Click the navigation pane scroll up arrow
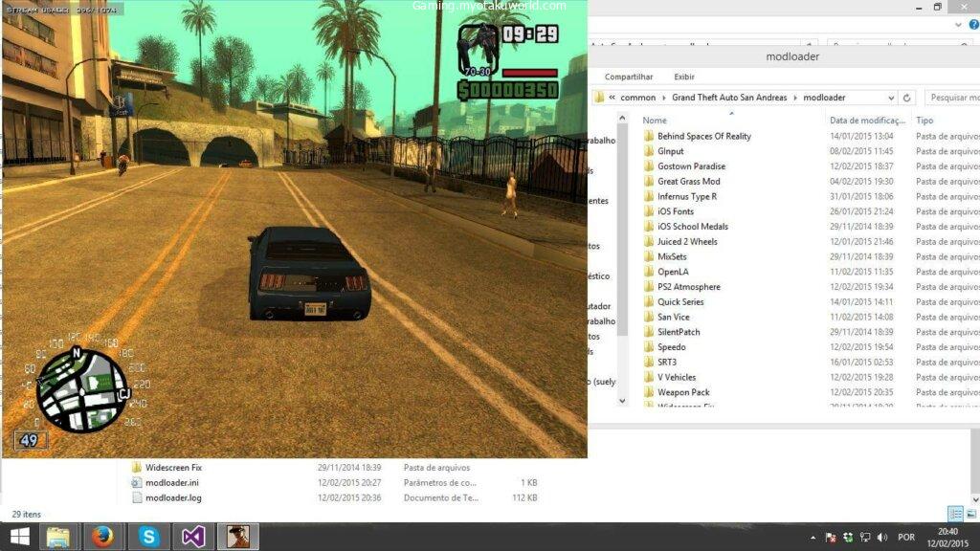This screenshot has height=551, width=980. coord(622,118)
